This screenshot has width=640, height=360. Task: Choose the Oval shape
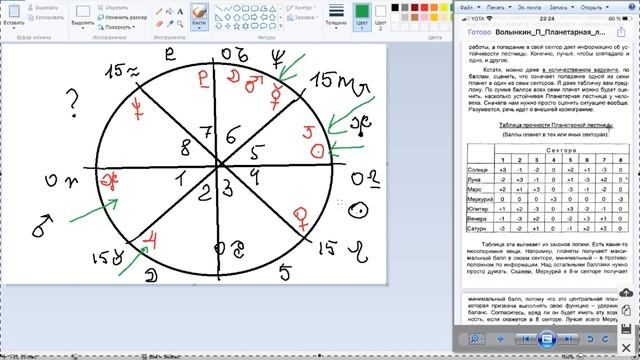[237, 8]
